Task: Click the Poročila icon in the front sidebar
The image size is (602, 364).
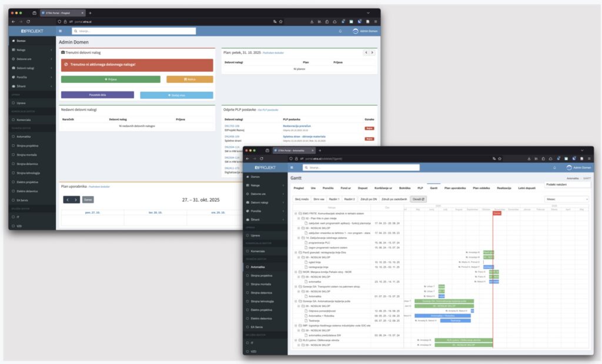Action: click(x=248, y=211)
